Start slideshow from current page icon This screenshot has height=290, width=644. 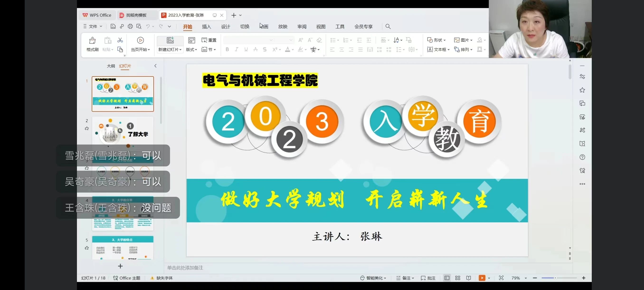click(x=140, y=40)
